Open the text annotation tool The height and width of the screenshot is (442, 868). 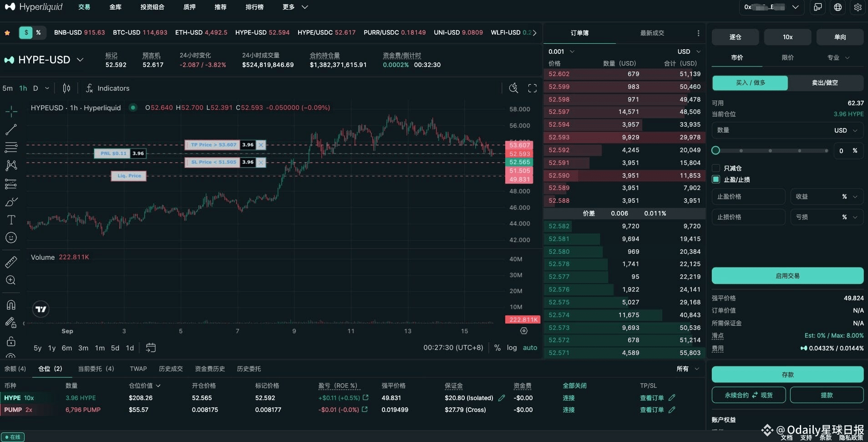pos(11,220)
